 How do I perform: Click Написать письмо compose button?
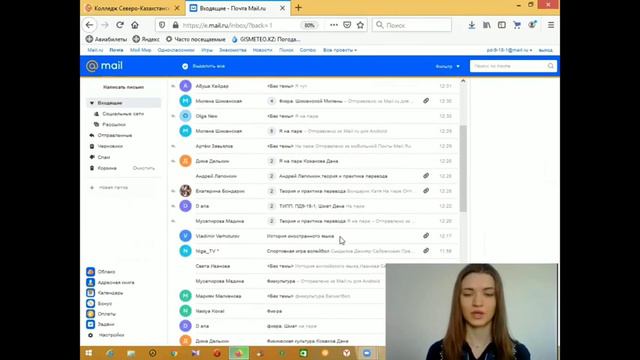click(x=123, y=87)
